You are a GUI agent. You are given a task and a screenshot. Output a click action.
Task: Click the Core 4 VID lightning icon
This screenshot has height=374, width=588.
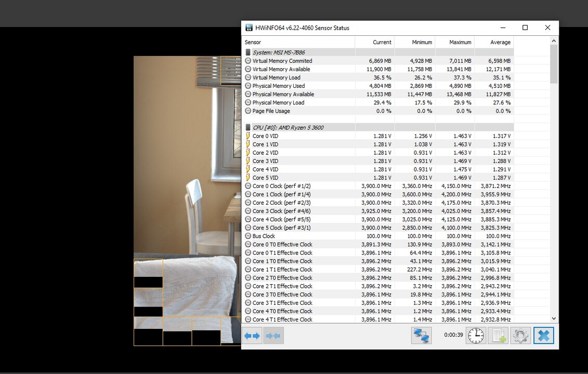coord(248,169)
